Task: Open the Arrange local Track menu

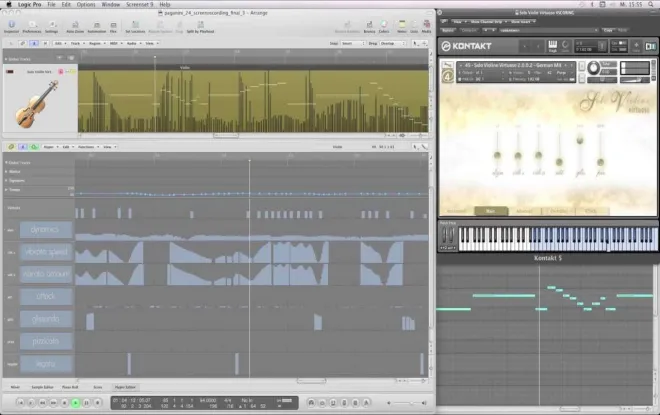Action: click(x=77, y=43)
